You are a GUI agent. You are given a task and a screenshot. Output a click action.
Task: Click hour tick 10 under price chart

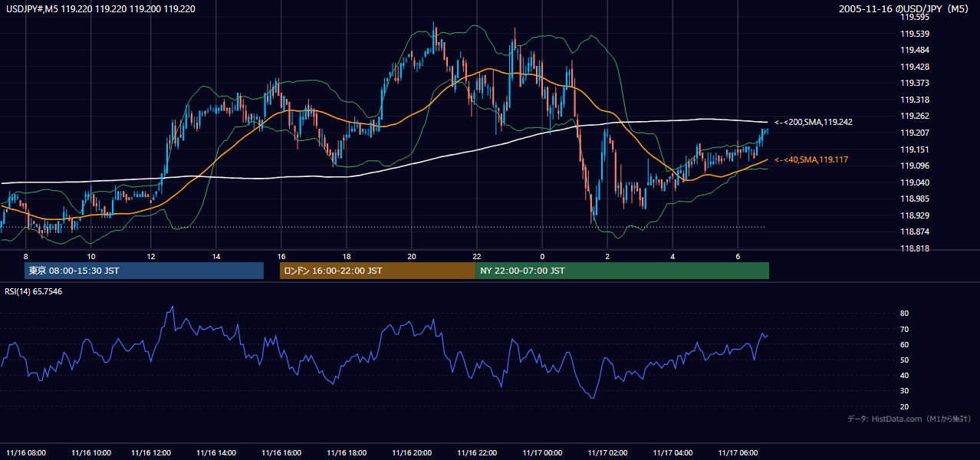pos(91,256)
